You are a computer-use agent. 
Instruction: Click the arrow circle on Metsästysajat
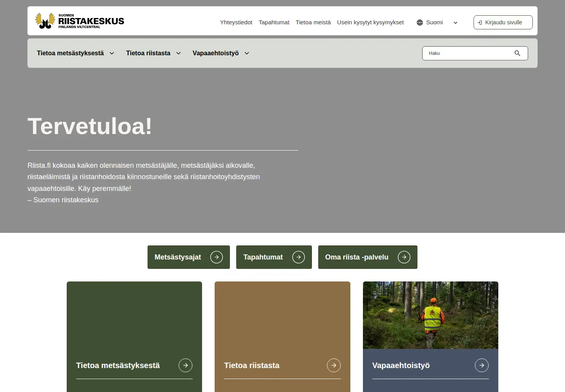pos(217,257)
